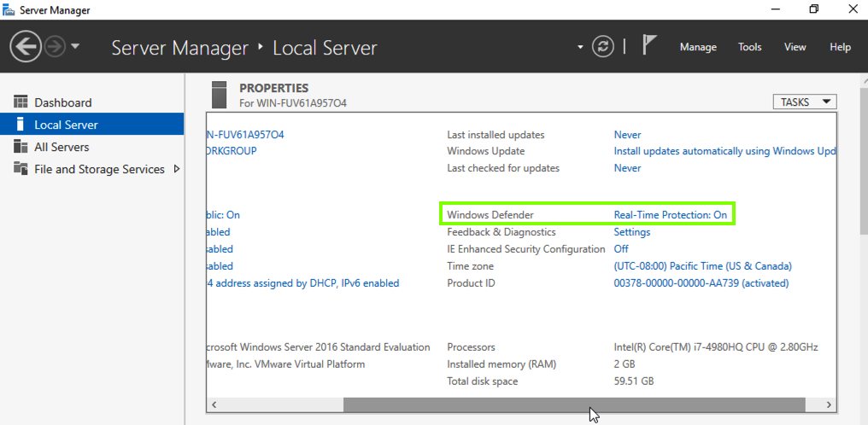Screen dimensions: 868x425
Task: Open the TASKS dropdown
Action: [x=804, y=102]
